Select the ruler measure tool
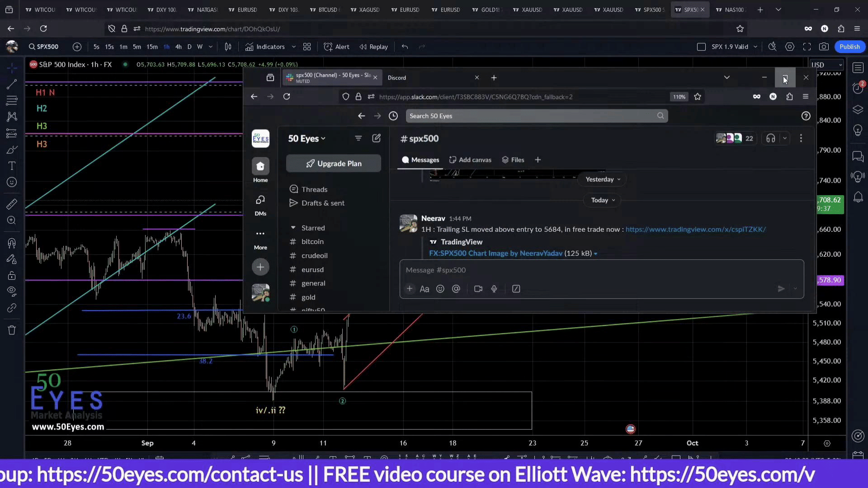The image size is (868, 488). [12, 204]
